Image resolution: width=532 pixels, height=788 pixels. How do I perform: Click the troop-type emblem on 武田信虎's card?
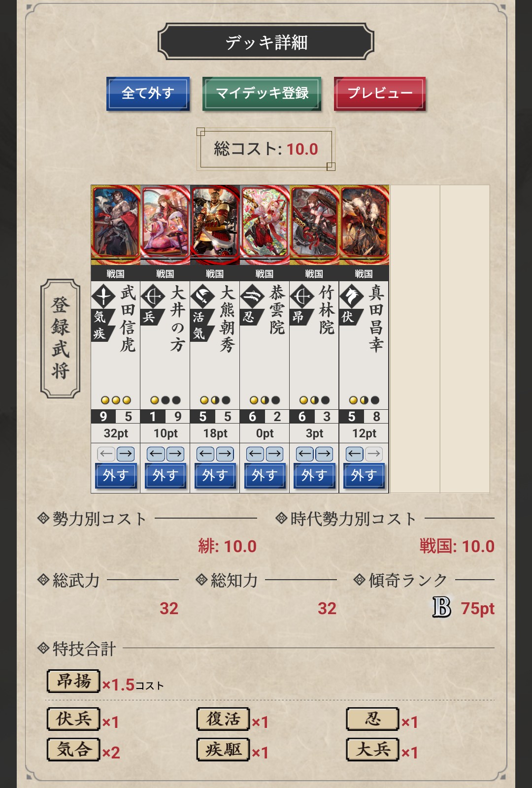click(103, 296)
